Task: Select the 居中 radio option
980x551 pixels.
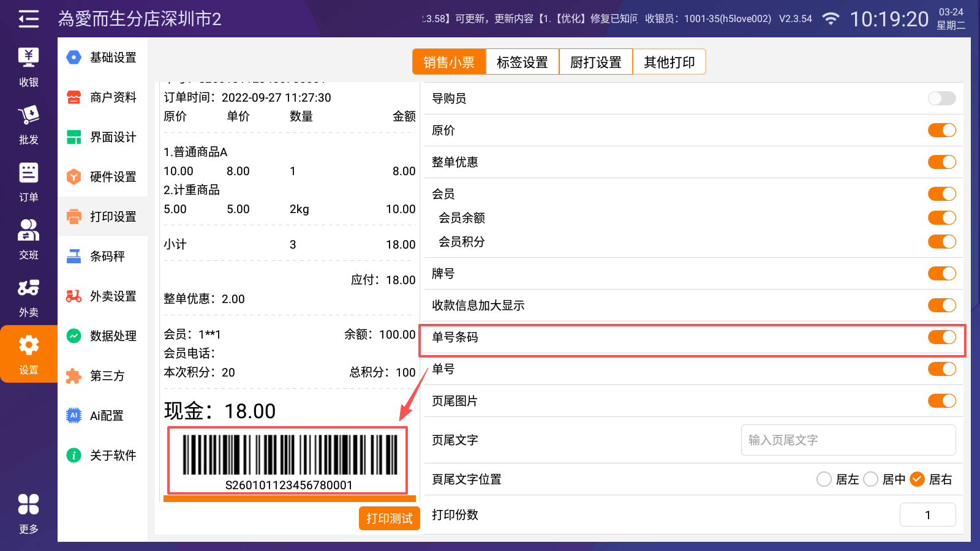Action: point(871,479)
